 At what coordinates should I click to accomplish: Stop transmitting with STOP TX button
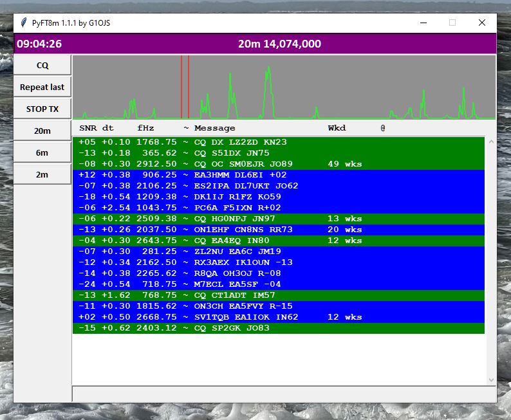42,109
